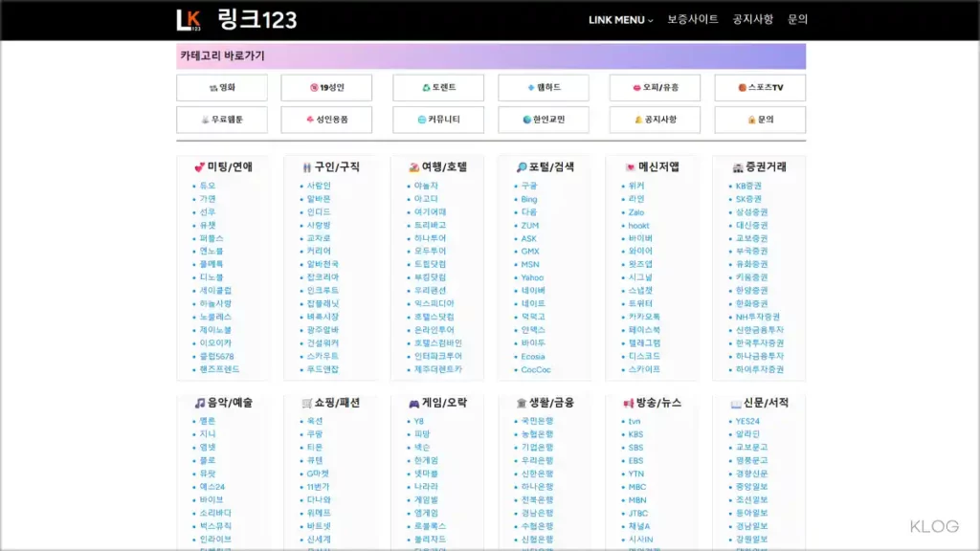Open the 11번가 link
The width and height of the screenshot is (980, 551).
click(x=318, y=487)
